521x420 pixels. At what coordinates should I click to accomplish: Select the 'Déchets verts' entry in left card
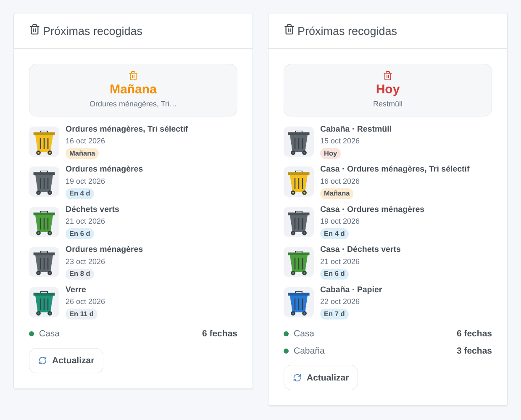92,209
